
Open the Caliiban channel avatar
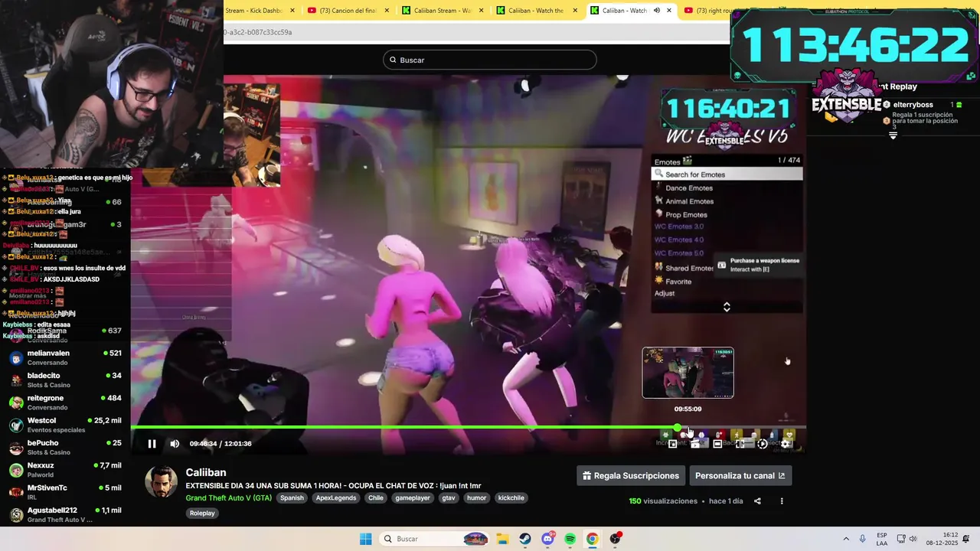tap(161, 481)
